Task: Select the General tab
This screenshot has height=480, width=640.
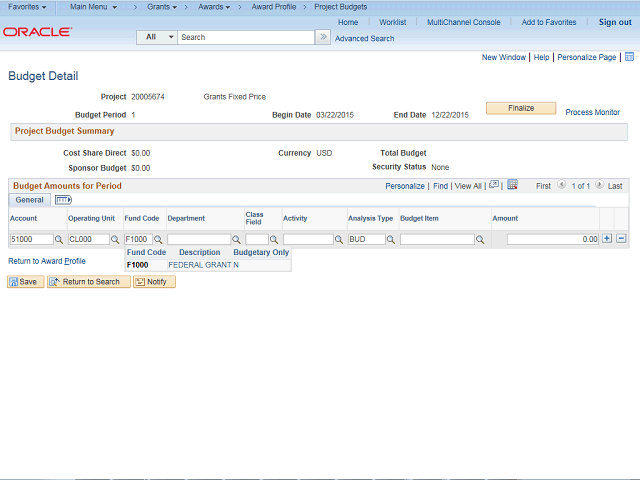Action: tap(29, 200)
